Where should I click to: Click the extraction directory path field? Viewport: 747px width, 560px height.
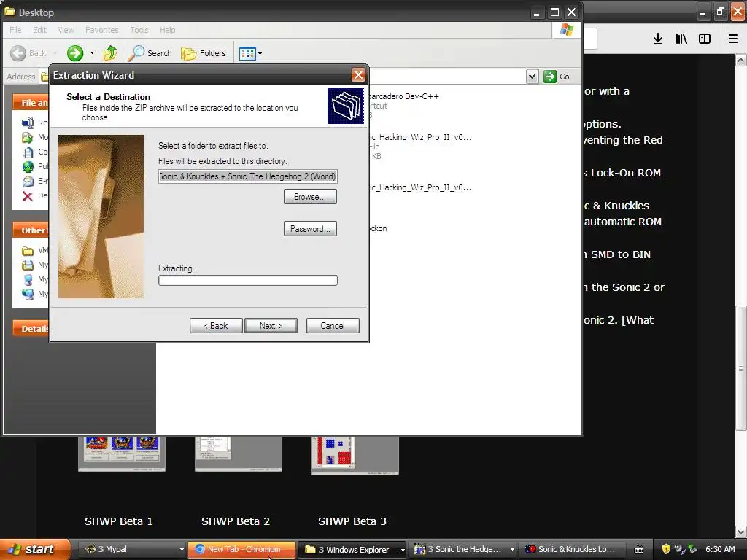click(x=248, y=176)
